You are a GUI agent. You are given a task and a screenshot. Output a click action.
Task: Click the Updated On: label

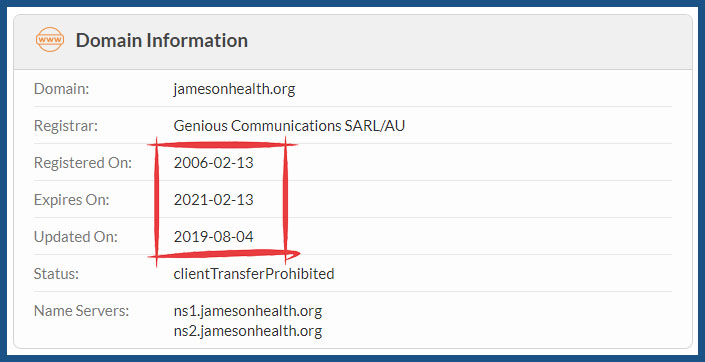pos(76,237)
